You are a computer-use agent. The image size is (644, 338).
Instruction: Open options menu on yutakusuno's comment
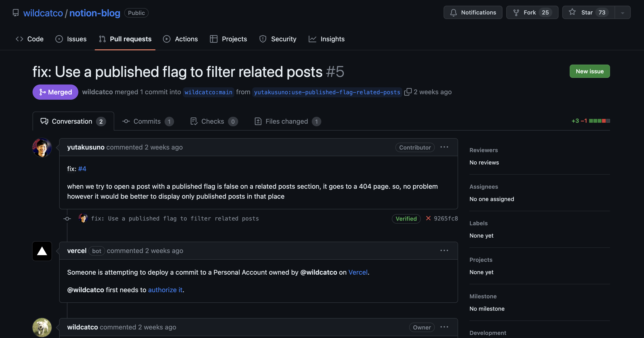(x=444, y=147)
